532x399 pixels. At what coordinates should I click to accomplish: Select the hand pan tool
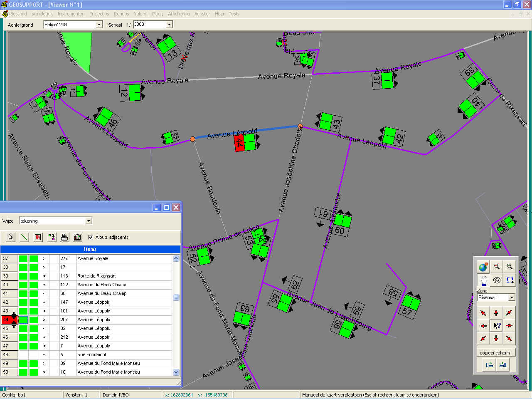point(483,280)
